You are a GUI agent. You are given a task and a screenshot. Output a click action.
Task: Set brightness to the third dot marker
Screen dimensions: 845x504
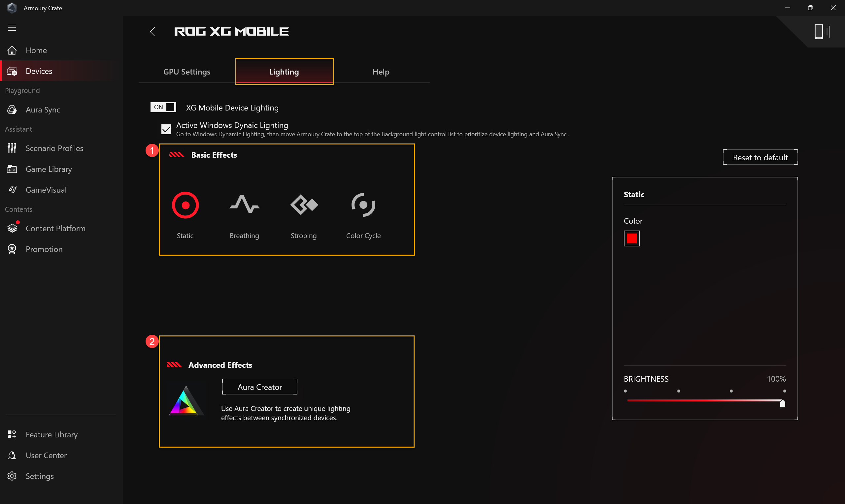tap(731, 391)
